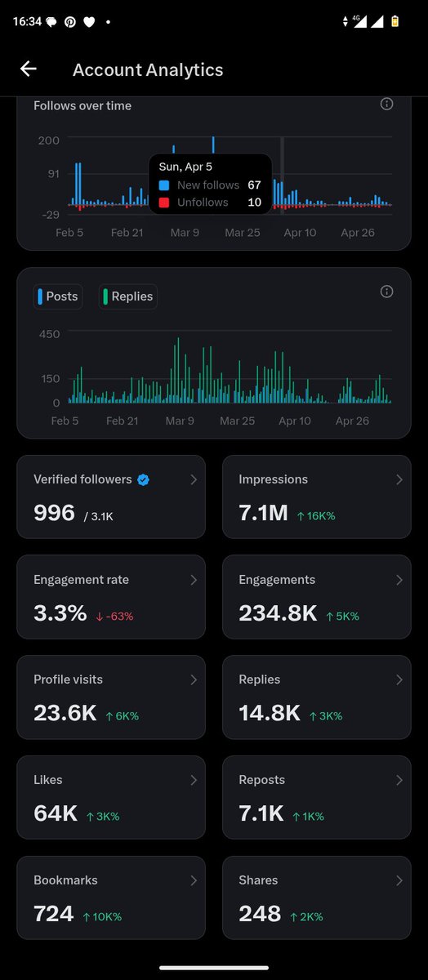Screen dimensions: 428x980
Task: Select the 7.1K reposts value
Action: pyautogui.click(x=261, y=813)
